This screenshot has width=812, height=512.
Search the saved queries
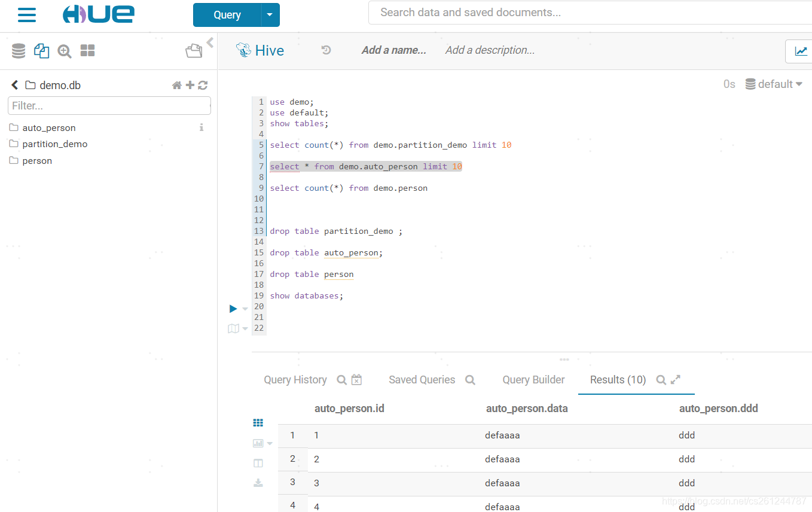click(470, 380)
